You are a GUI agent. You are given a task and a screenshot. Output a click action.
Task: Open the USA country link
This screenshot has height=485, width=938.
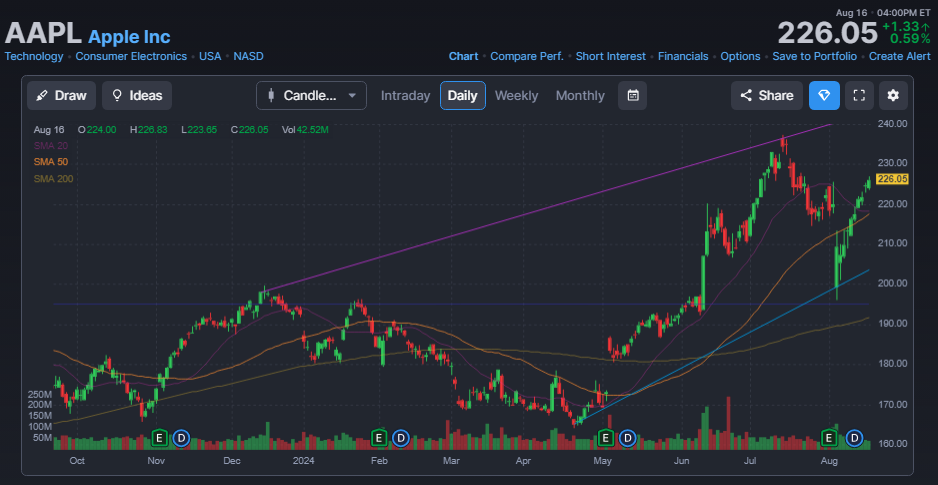210,56
